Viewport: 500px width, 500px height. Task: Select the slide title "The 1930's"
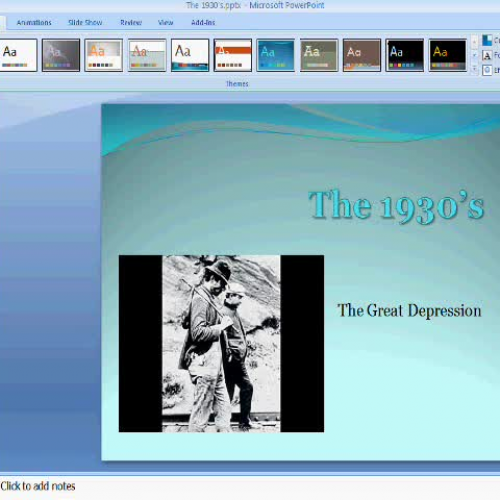[396, 206]
